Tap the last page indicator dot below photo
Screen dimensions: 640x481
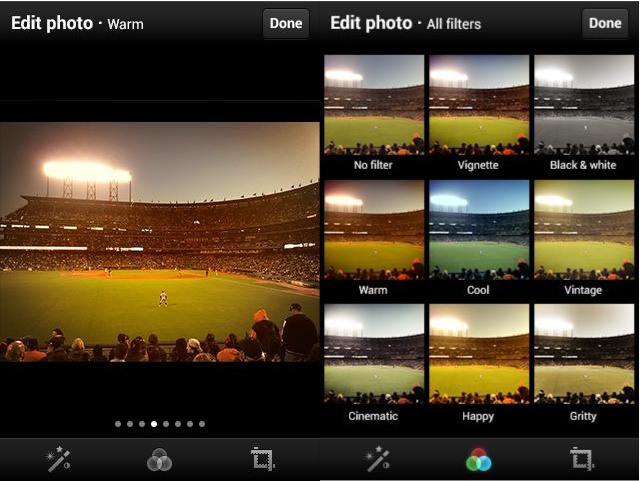[202, 424]
